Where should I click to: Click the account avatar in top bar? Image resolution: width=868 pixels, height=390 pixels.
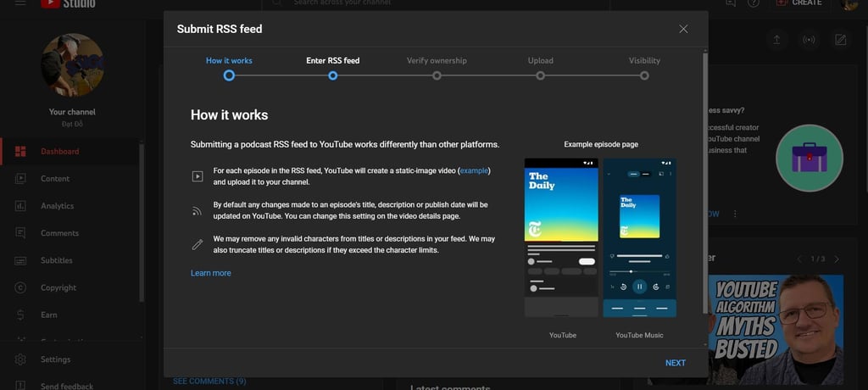[849, 4]
